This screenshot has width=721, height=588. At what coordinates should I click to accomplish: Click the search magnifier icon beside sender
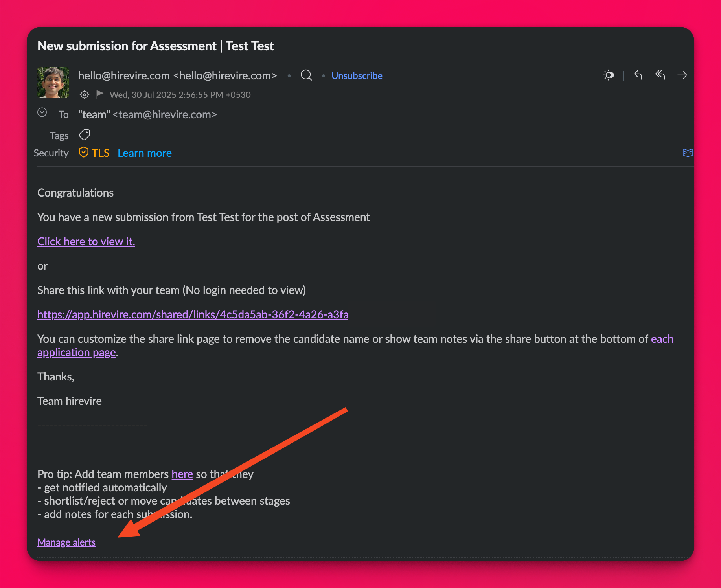(306, 75)
